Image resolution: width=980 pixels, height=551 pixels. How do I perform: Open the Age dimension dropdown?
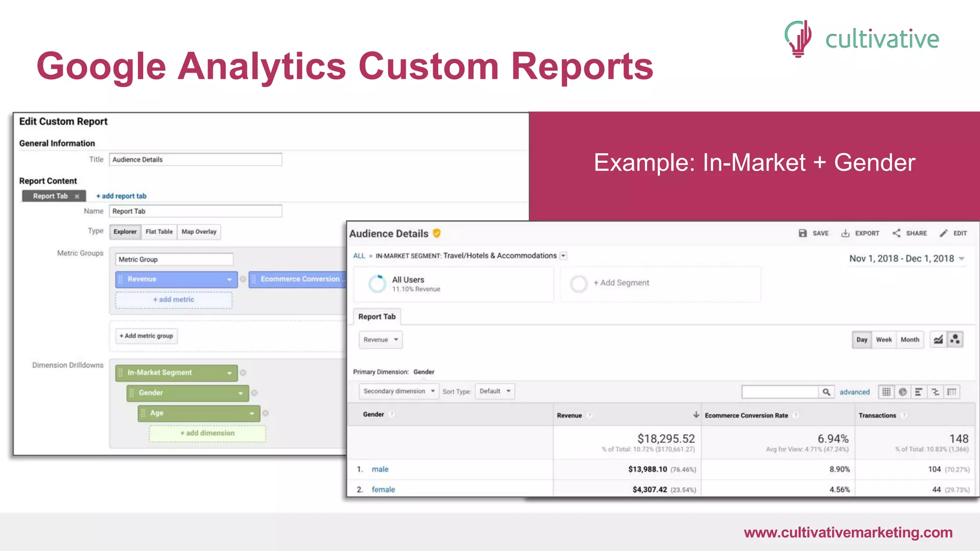(x=252, y=413)
